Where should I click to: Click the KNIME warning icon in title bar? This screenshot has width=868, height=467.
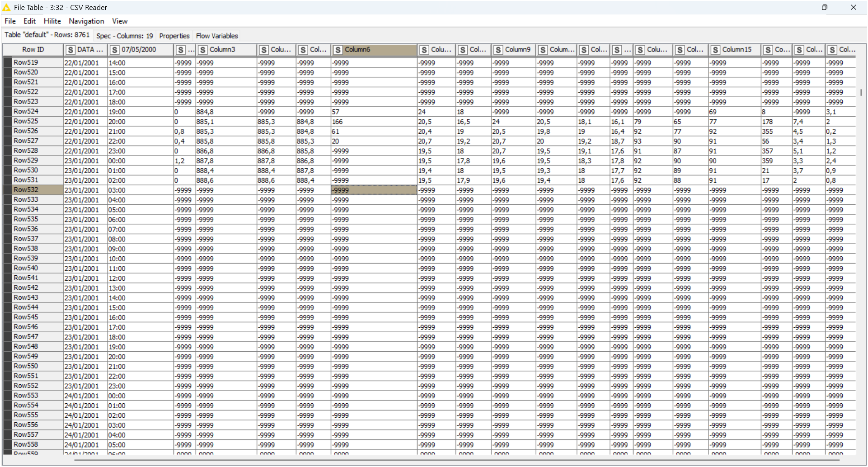coord(6,8)
